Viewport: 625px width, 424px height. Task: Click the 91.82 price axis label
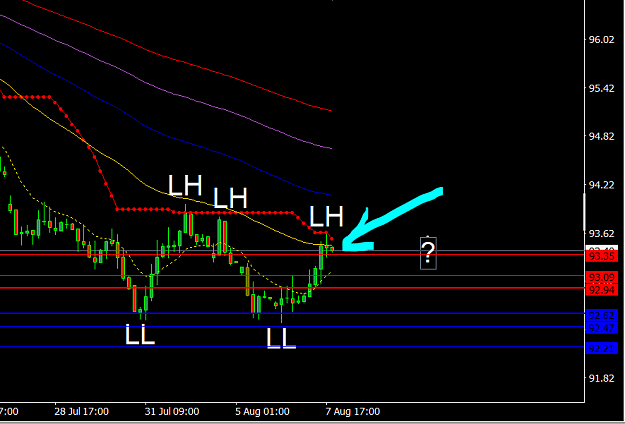(601, 378)
